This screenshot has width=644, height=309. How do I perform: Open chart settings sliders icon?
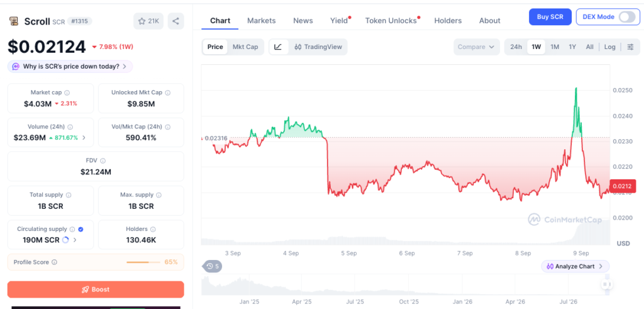coord(630,47)
